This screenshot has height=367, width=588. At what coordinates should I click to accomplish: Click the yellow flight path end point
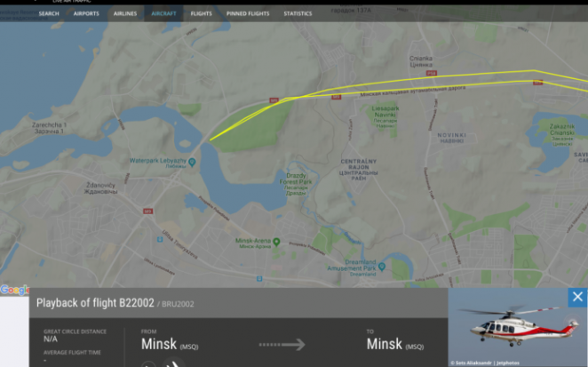[x=210, y=140]
